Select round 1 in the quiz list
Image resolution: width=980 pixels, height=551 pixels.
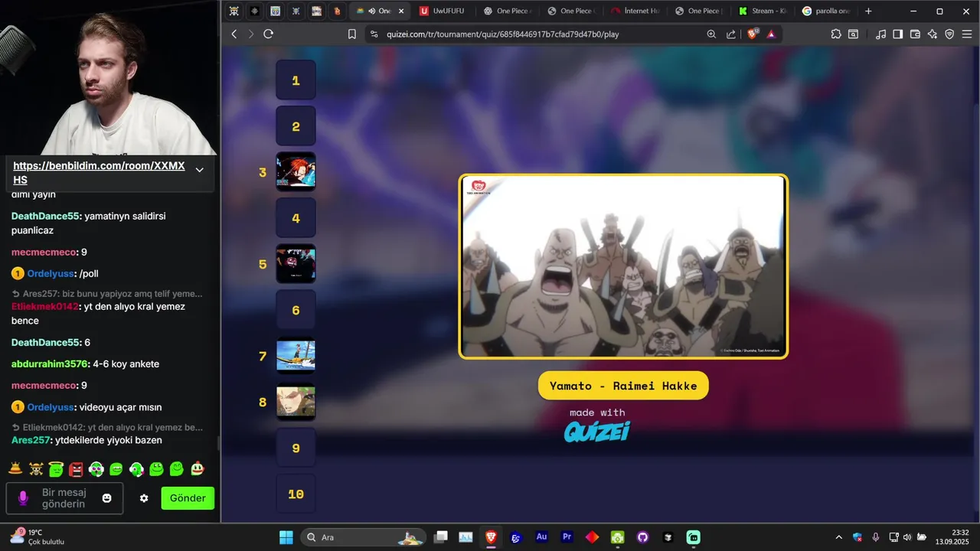[x=296, y=80]
